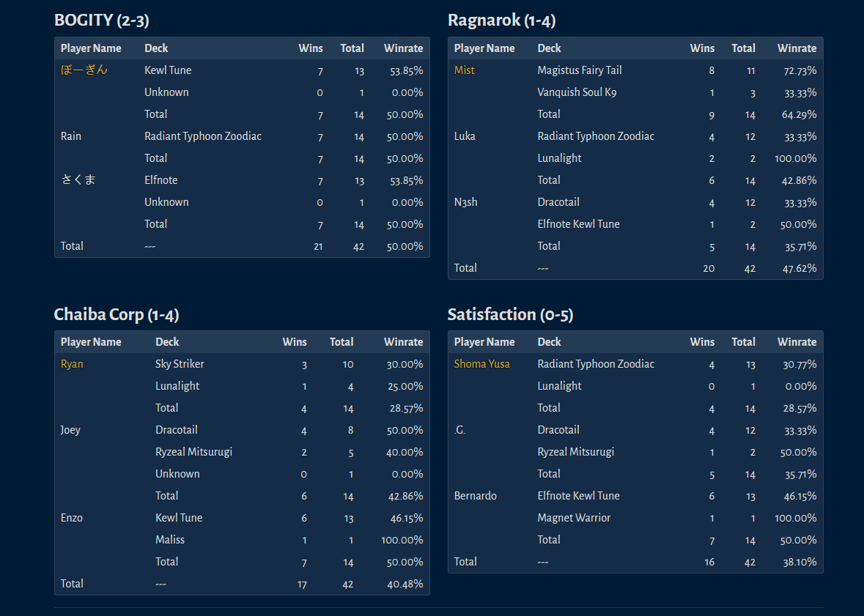
Task: Click the Chaiba Corp (1-4) heading
Action: (117, 315)
